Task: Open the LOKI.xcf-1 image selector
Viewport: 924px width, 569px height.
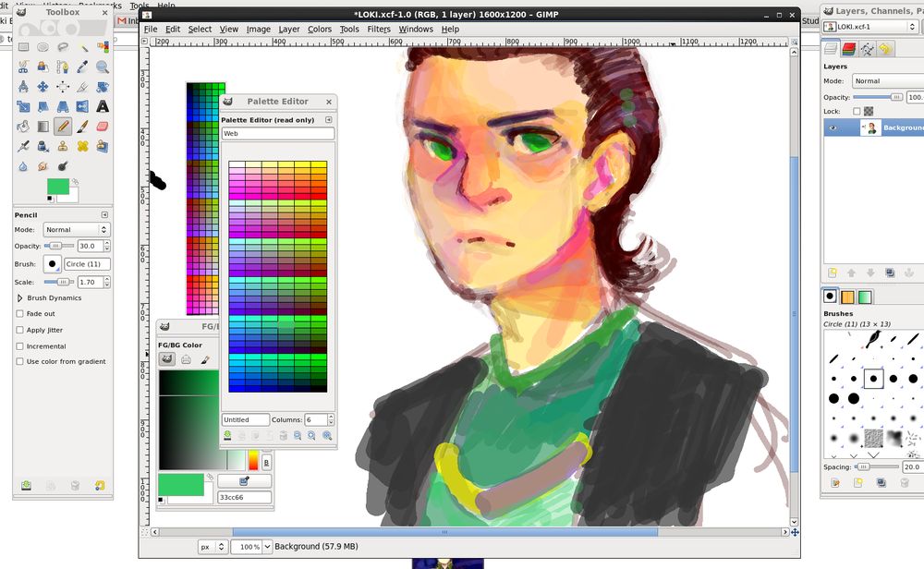Action: point(871,27)
